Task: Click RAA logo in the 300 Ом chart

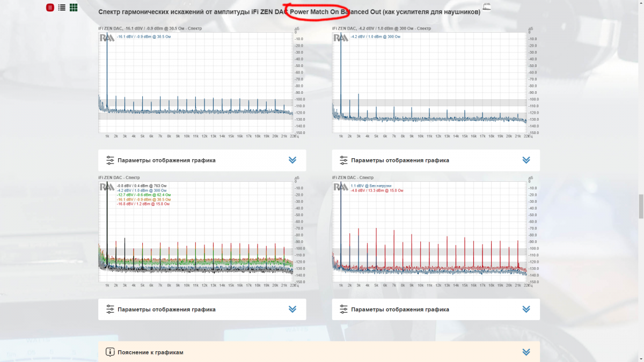Action: click(340, 38)
